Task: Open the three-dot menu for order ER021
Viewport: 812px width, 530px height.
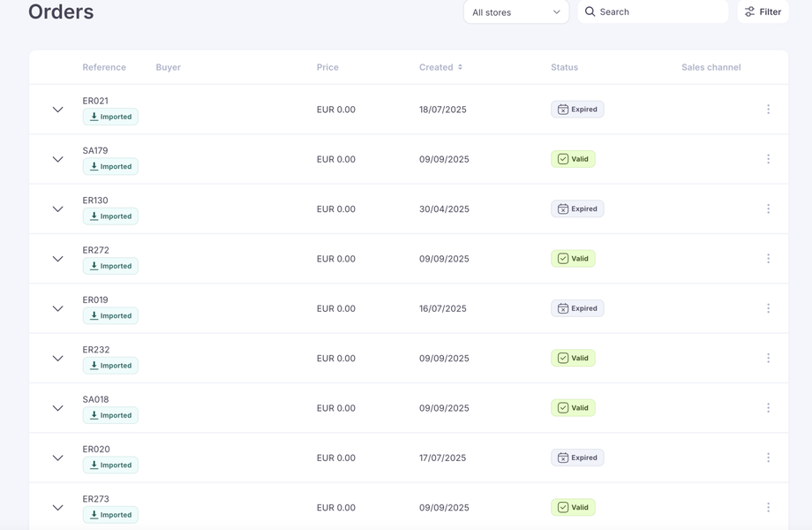Action: pos(768,110)
